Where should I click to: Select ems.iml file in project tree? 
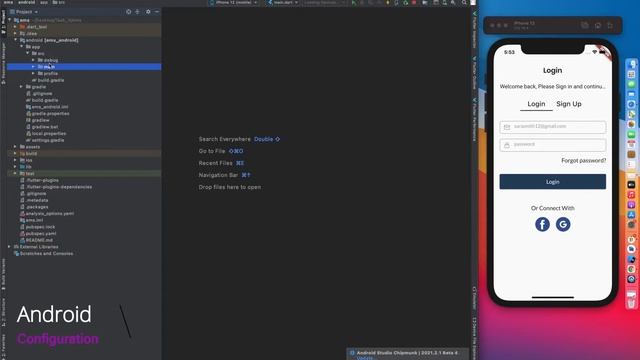click(x=31, y=220)
